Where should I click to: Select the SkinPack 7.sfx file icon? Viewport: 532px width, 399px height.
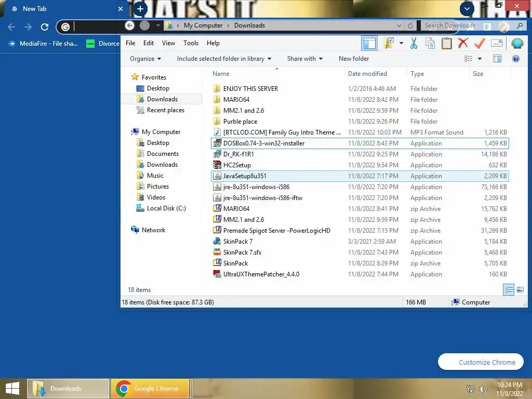(x=217, y=252)
